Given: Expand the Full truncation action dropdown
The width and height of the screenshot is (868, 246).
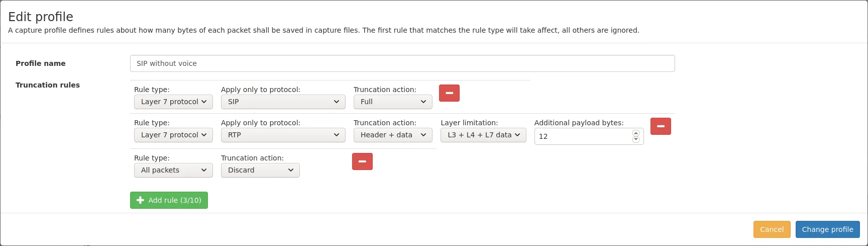Looking at the screenshot, I should pyautogui.click(x=392, y=102).
